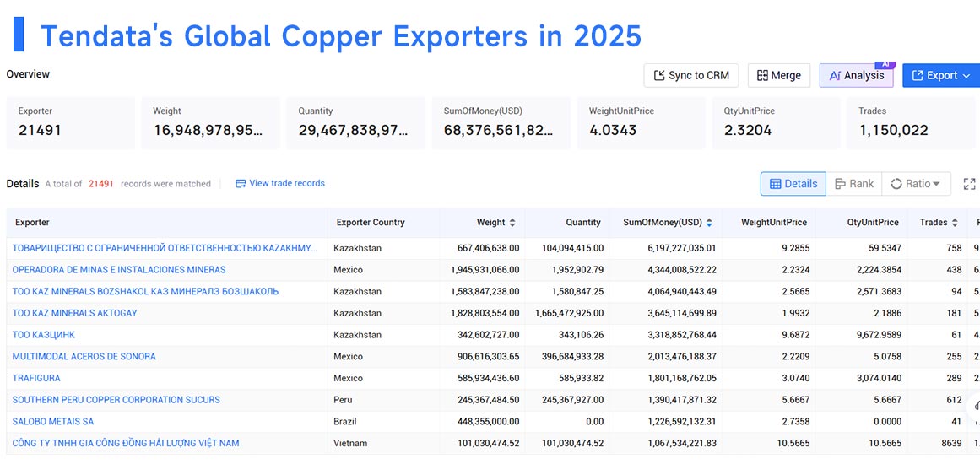Screen dimensions: 980x464
Task: Click the WeightUnitPrice column header
Action: pyautogui.click(x=774, y=223)
